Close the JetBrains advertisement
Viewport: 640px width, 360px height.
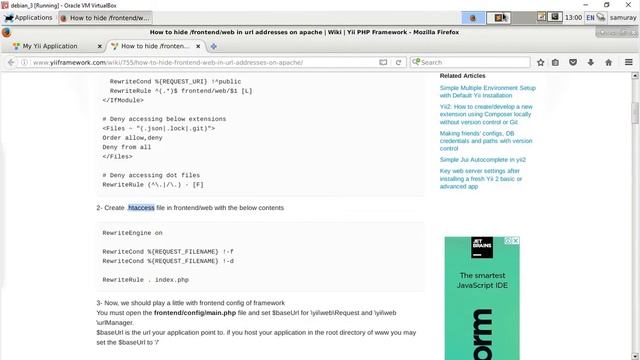coord(516,240)
